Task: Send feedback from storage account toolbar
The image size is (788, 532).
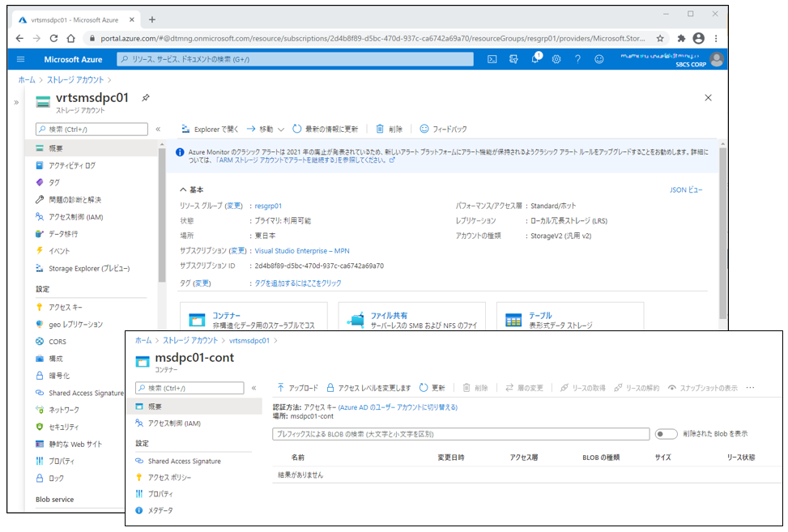Action: pyautogui.click(x=443, y=129)
